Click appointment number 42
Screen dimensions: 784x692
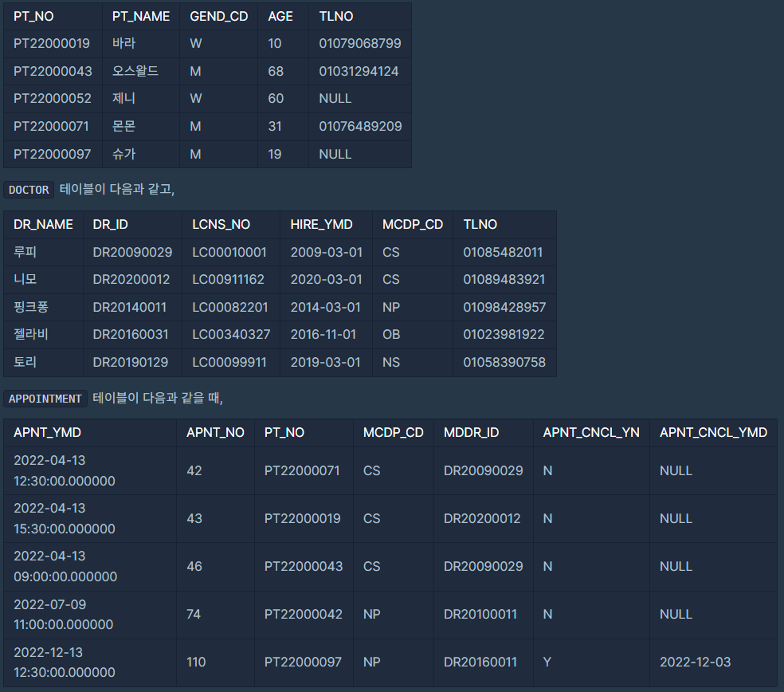[x=194, y=471]
